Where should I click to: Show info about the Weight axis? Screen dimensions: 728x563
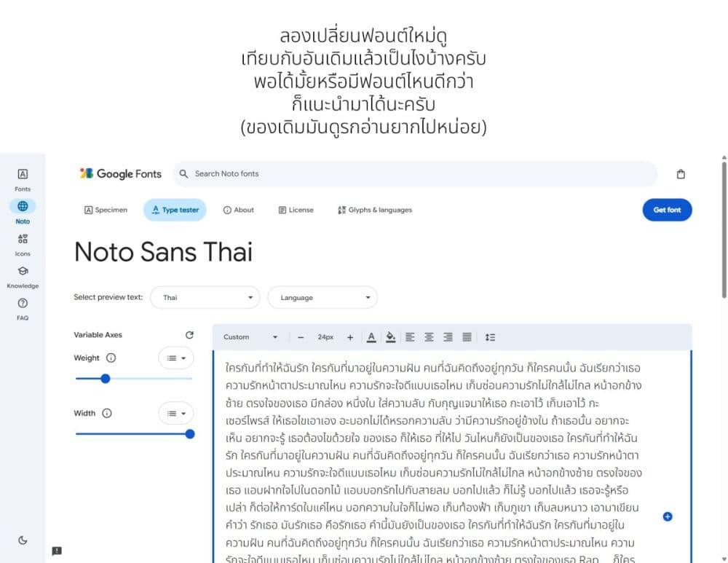[x=111, y=358]
